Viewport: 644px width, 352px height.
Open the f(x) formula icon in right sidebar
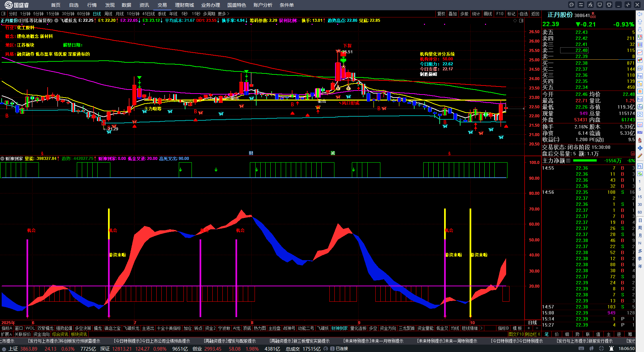click(640, 107)
